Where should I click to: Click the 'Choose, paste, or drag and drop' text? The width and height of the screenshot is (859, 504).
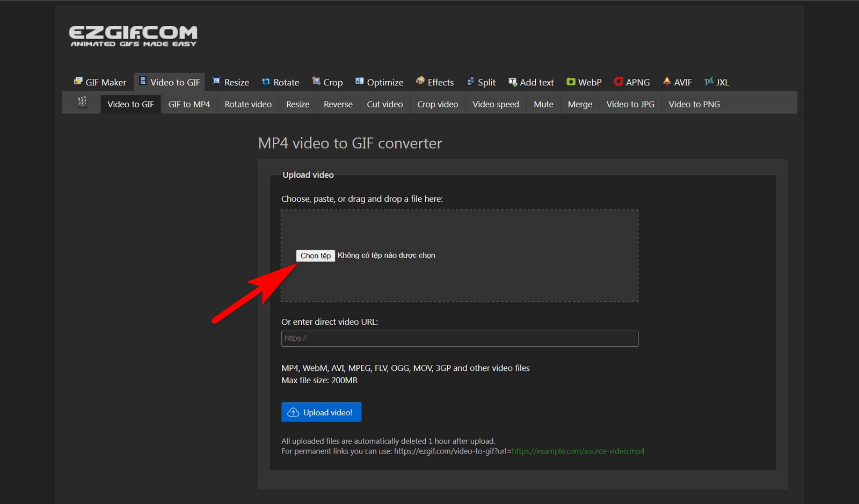point(362,199)
